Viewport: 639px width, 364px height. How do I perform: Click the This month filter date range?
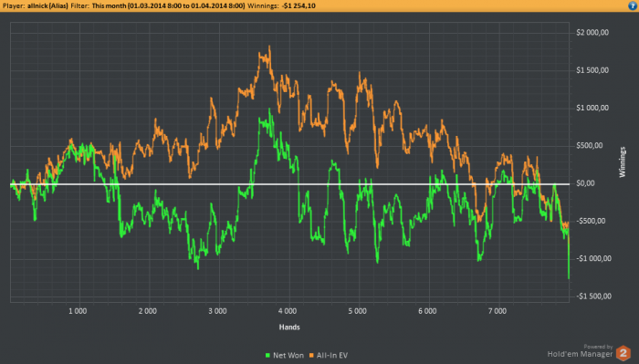(168, 5)
